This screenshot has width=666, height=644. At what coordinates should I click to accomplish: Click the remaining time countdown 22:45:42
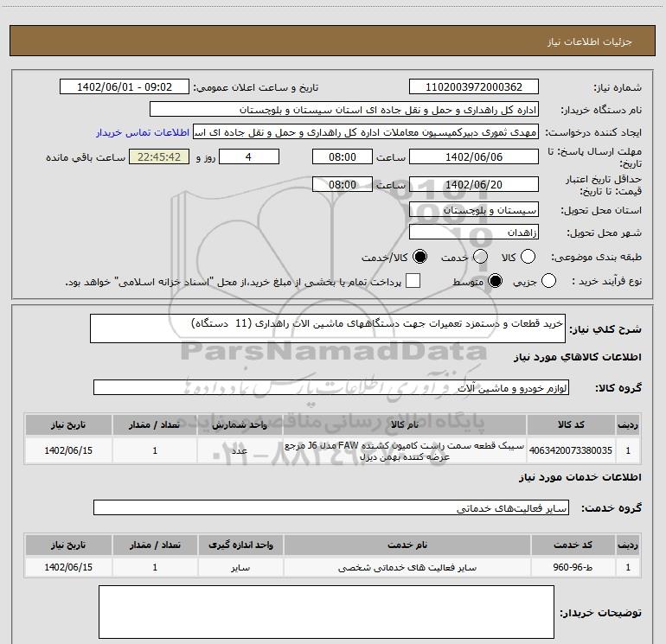pos(159,156)
